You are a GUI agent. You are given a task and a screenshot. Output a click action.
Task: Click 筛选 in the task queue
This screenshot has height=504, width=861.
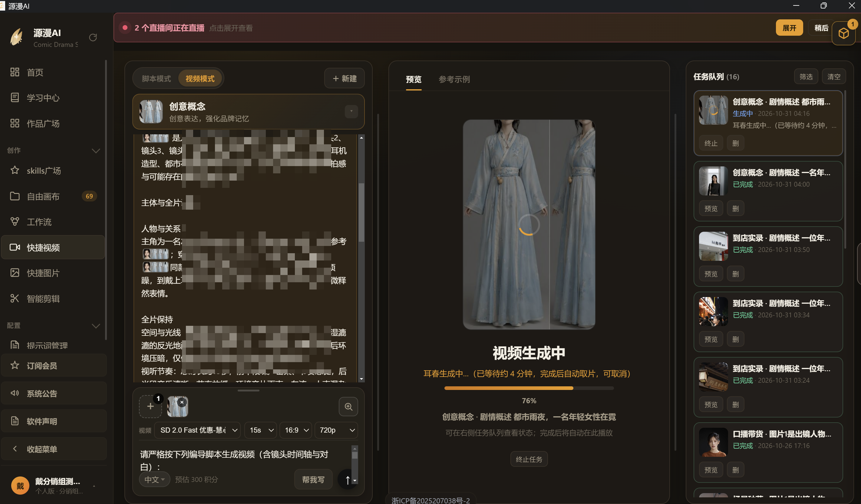[x=806, y=77]
